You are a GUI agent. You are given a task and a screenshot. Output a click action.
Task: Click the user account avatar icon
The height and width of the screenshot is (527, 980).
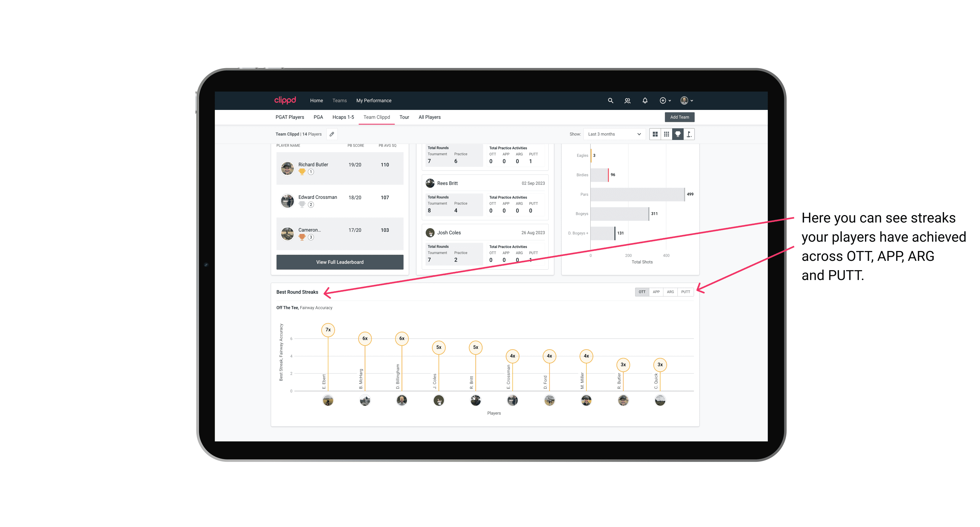(685, 101)
